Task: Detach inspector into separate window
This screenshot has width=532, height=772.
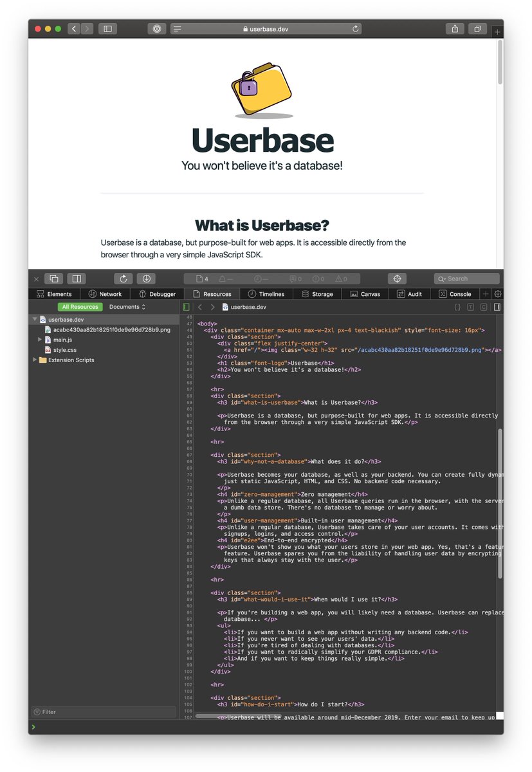Action: point(54,279)
